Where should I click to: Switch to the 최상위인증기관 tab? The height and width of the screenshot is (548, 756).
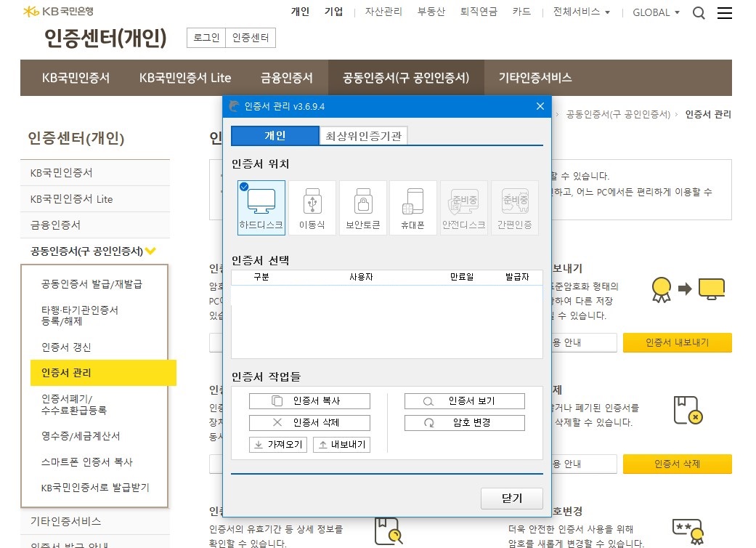[364, 136]
